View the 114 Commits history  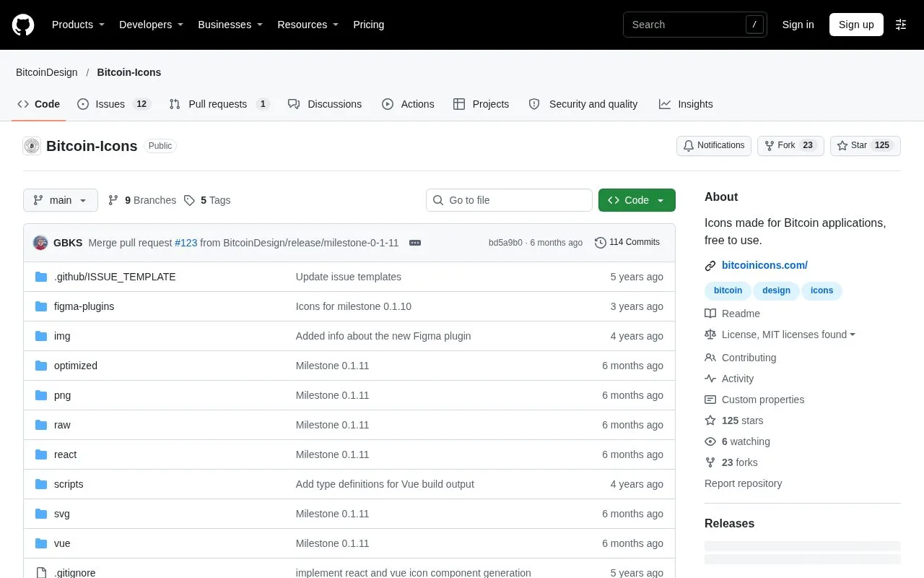pyautogui.click(x=627, y=243)
